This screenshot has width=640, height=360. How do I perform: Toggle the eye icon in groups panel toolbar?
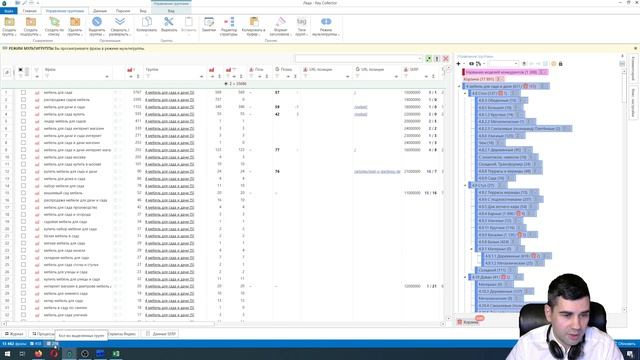471,64
